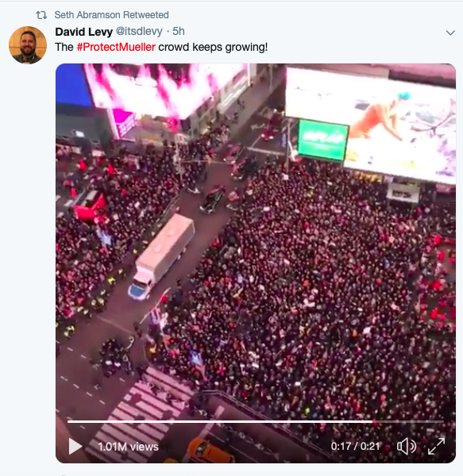463x476 pixels.
Task: Seek to the midpoint of the video progress bar
Action: tap(255, 421)
